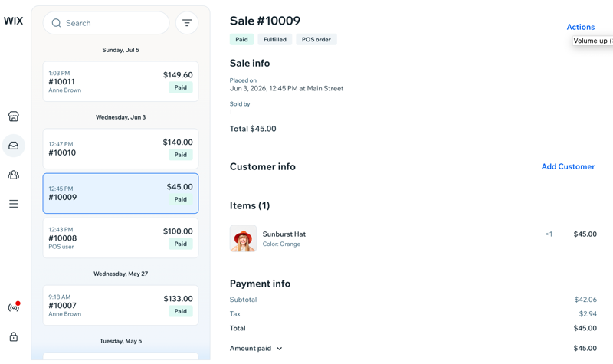
Task: Click the Wix logo
Action: pos(13,21)
